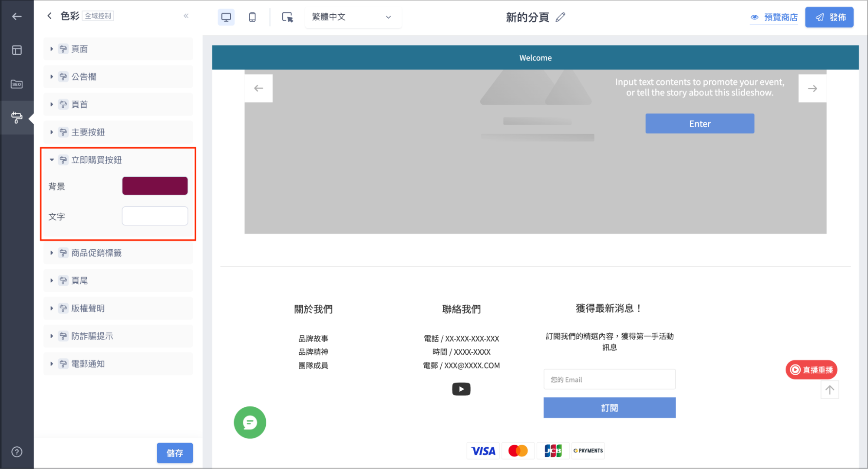The image size is (868, 469).
Task: Open the SEO settings sidebar icon
Action: pyautogui.click(x=17, y=84)
